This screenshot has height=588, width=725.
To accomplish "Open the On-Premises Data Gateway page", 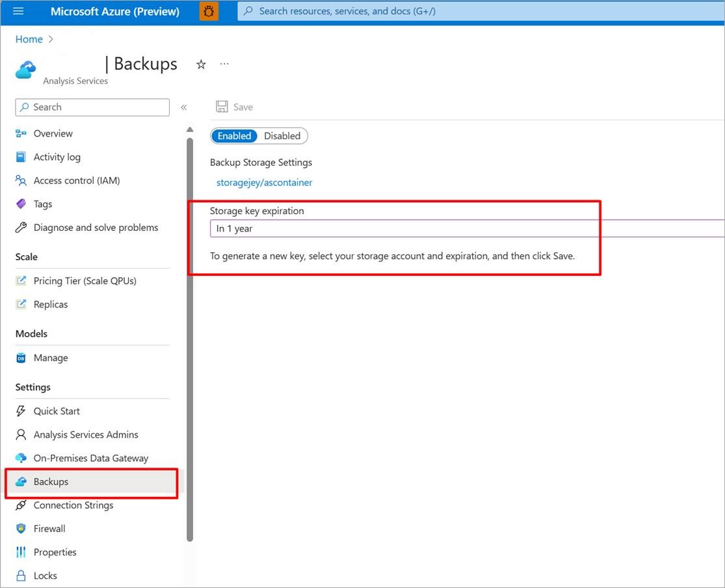I will [x=90, y=458].
